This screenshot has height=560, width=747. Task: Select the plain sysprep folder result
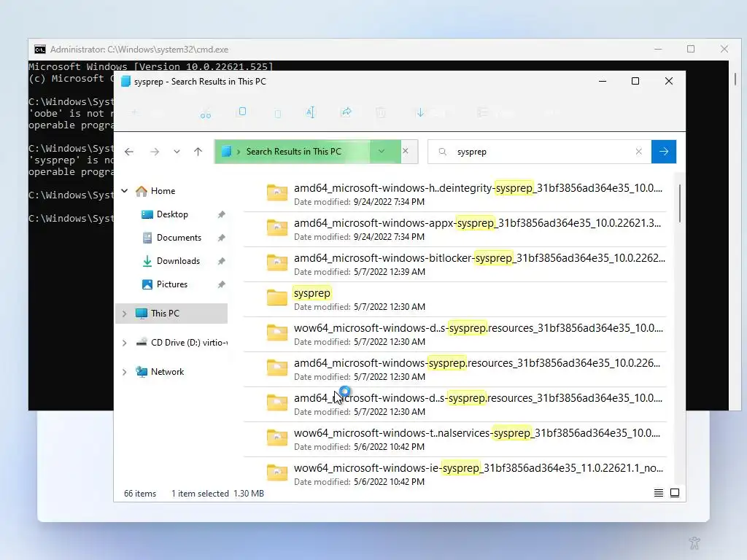point(454,300)
